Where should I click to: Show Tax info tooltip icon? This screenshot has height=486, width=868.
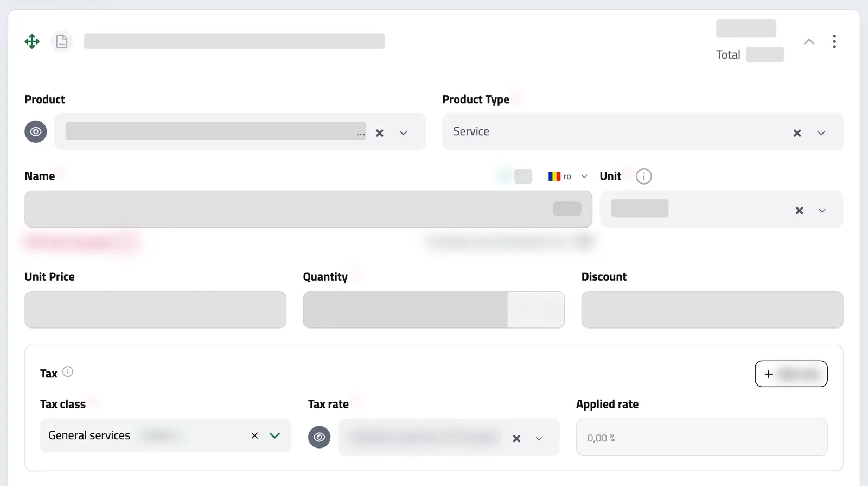tap(68, 372)
